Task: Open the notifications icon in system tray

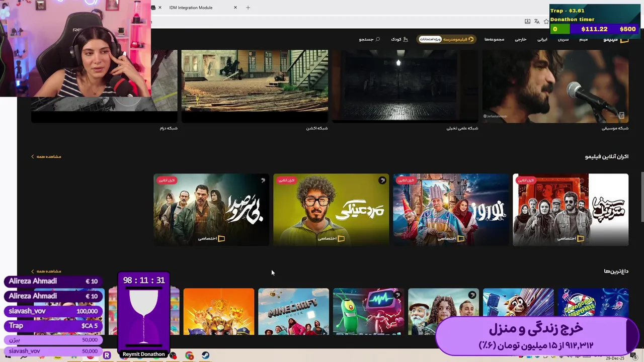Action: point(633,355)
